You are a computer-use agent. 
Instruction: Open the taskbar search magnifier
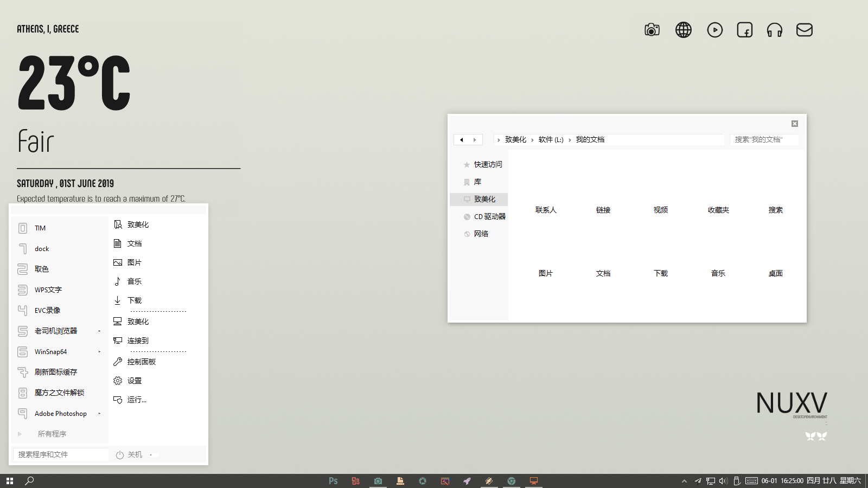pyautogui.click(x=30, y=481)
